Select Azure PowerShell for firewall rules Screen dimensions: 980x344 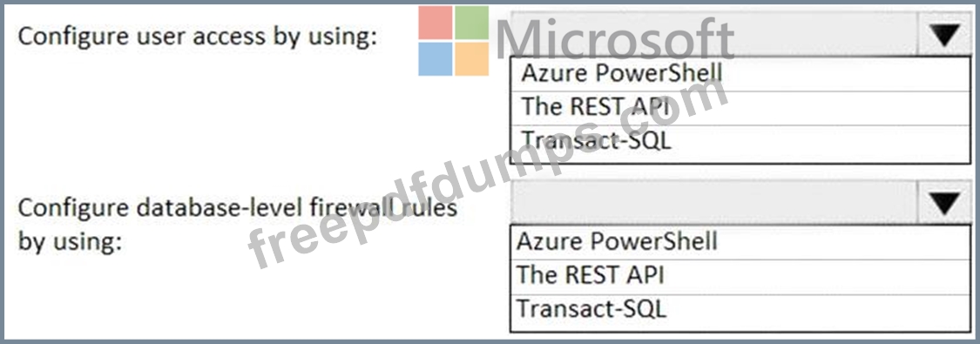pos(740,241)
